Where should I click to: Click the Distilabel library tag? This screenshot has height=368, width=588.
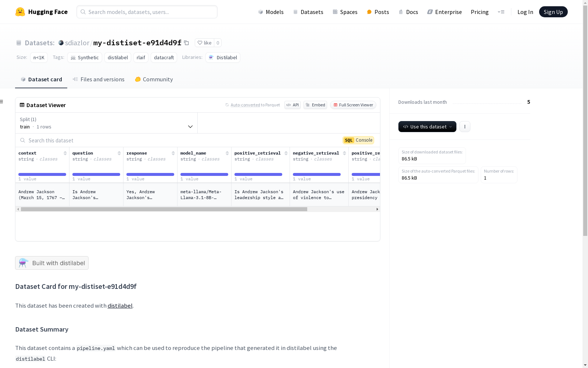point(223,57)
